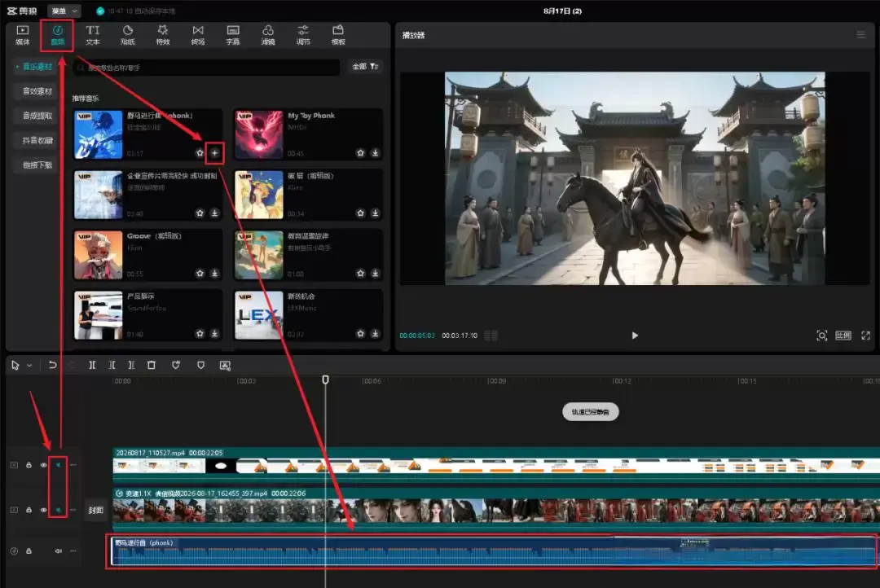Screen dimensions: 880x588
Task: Mute the main 封面 video track
Action: (x=58, y=510)
